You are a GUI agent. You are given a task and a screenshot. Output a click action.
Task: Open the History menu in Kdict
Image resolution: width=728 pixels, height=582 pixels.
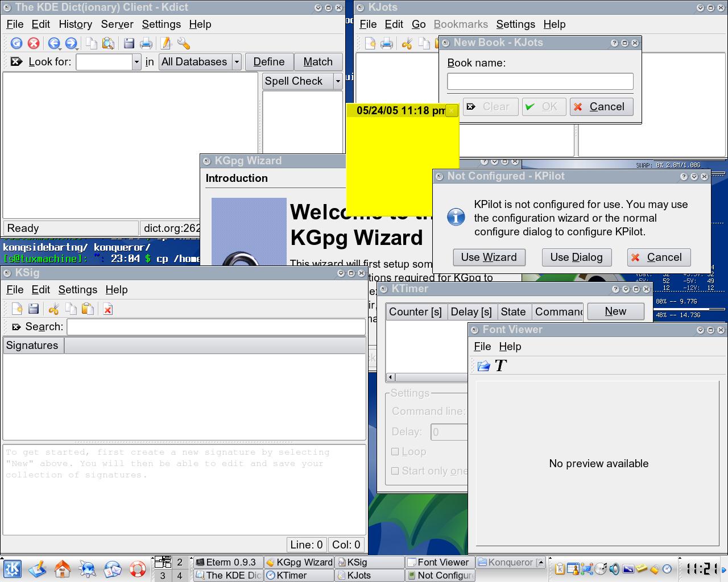pos(75,24)
